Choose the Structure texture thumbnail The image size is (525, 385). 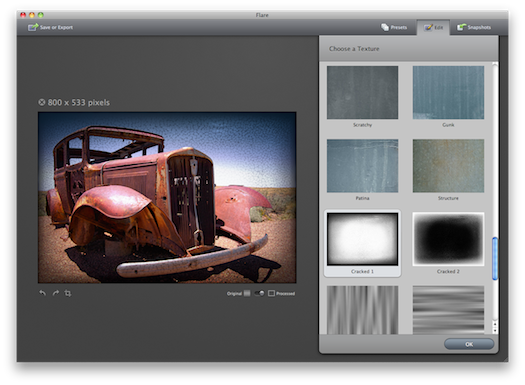tap(448, 166)
